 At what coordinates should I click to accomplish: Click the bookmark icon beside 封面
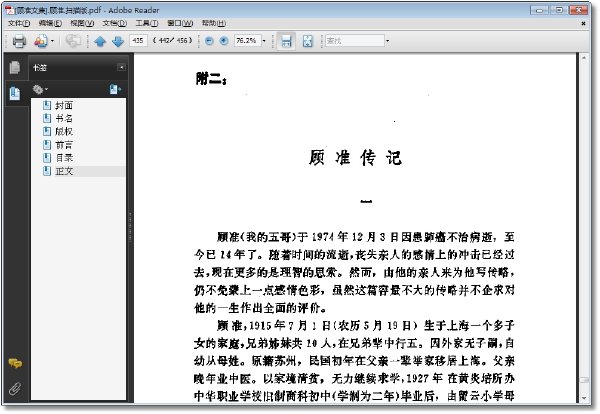[x=47, y=105]
